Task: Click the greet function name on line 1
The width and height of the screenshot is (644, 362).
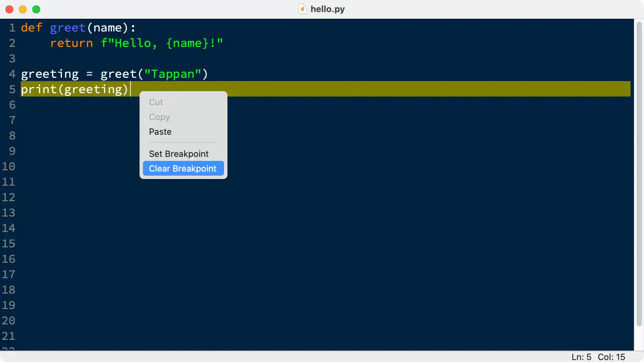Action: pyautogui.click(x=67, y=28)
